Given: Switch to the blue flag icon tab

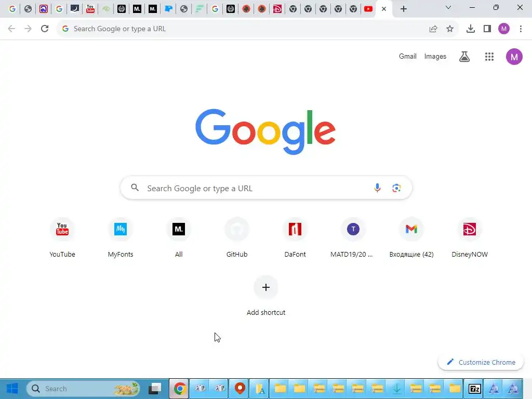Looking at the screenshot, I should pos(168,9).
